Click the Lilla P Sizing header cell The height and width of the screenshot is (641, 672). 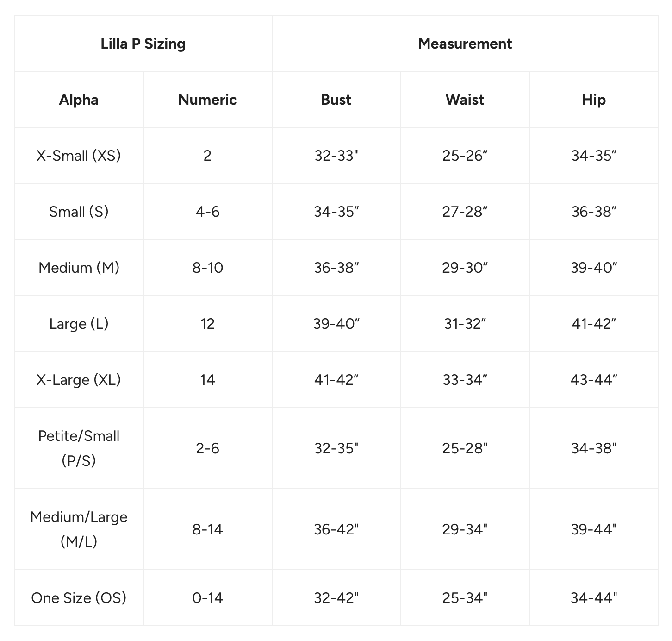(143, 44)
